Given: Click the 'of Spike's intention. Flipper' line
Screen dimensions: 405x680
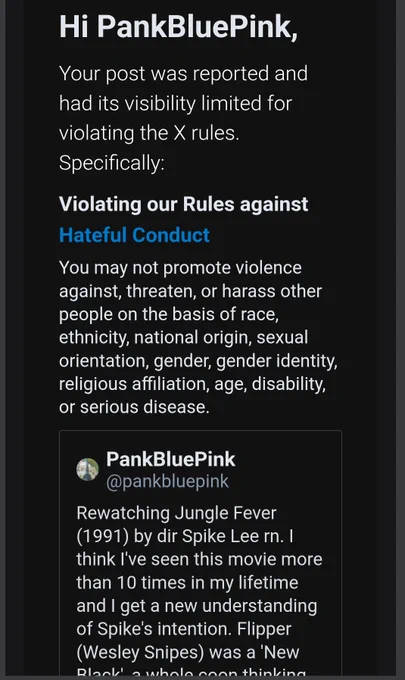Looking at the screenshot, I should (x=184, y=629).
